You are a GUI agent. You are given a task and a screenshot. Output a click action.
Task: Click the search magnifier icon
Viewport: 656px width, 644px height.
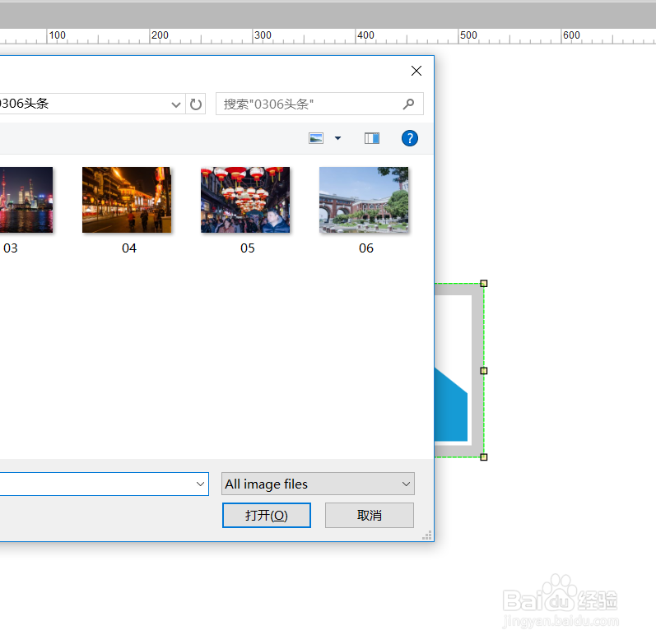coord(409,104)
